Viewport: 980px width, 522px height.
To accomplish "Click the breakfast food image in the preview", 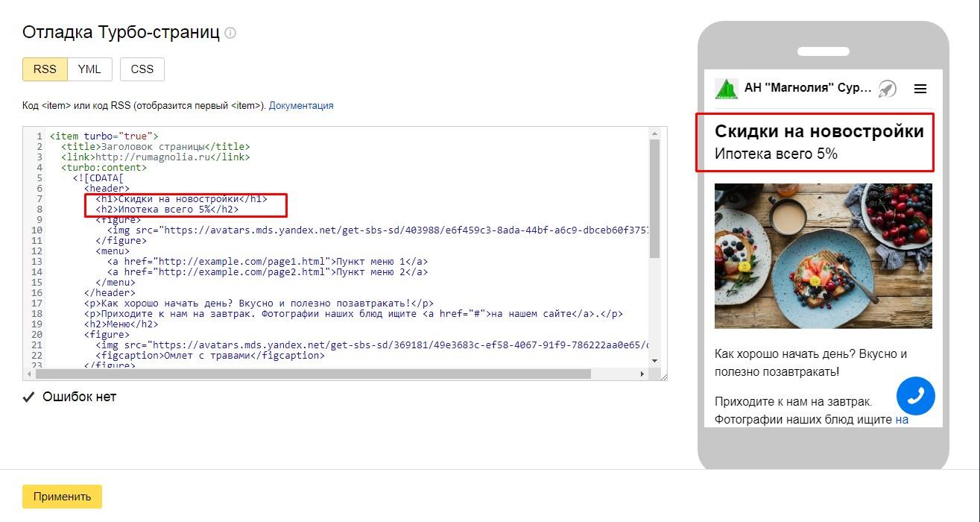I will [x=823, y=256].
